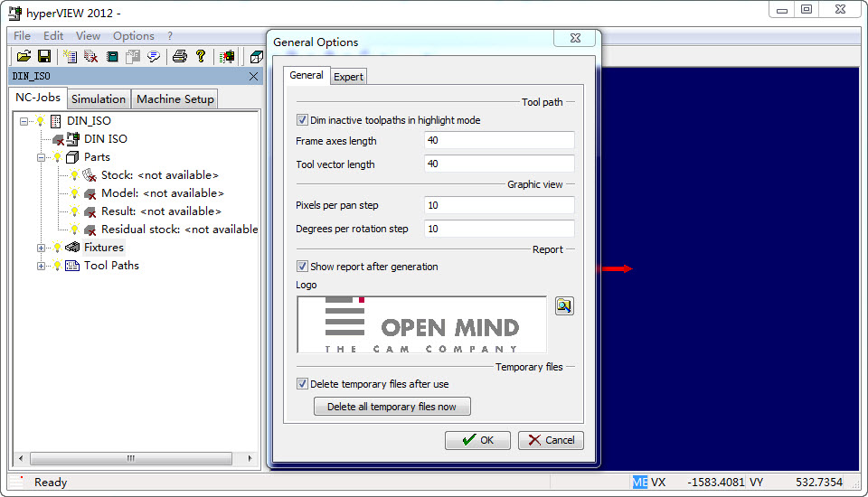The image size is (868, 497).
Task: Click the Parts cube icon
Action: click(x=72, y=157)
